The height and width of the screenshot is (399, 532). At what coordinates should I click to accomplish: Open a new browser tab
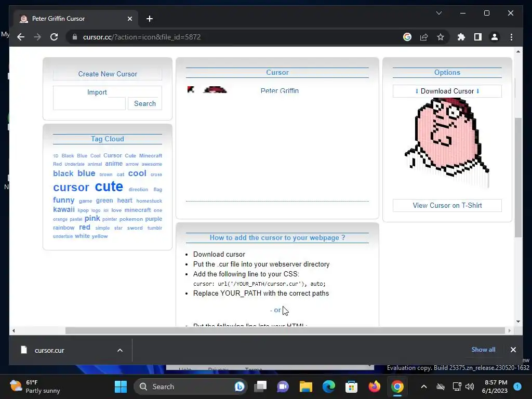(x=150, y=19)
